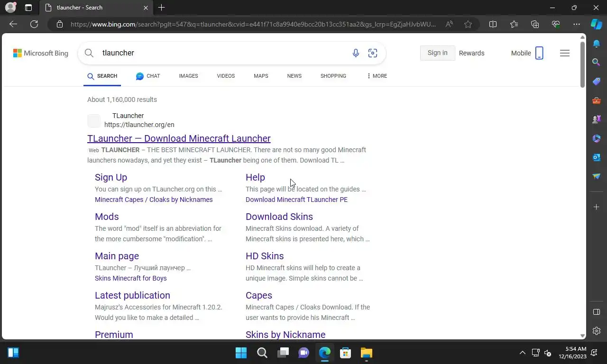The height and width of the screenshot is (364, 607).
Task: Open Copilot icon in Edge toolbar
Action: point(597,24)
